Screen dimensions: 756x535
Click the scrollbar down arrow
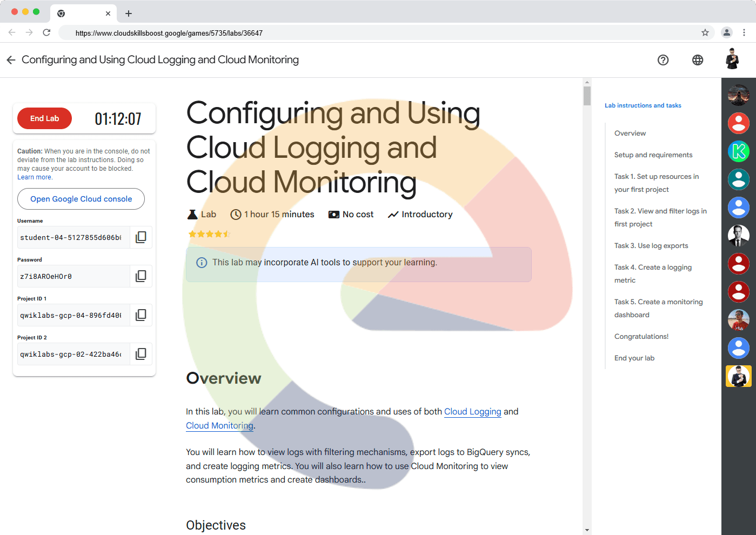point(587,531)
